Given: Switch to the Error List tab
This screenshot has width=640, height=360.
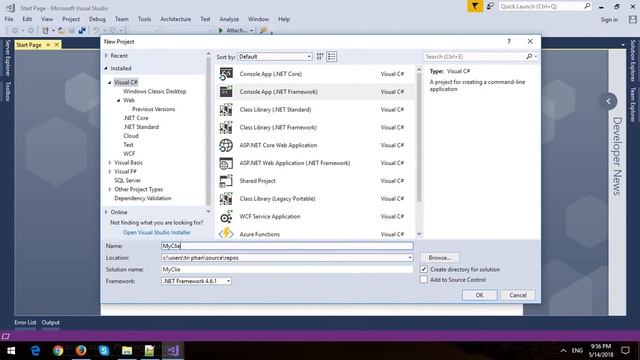Looking at the screenshot, I should pyautogui.click(x=25, y=322).
